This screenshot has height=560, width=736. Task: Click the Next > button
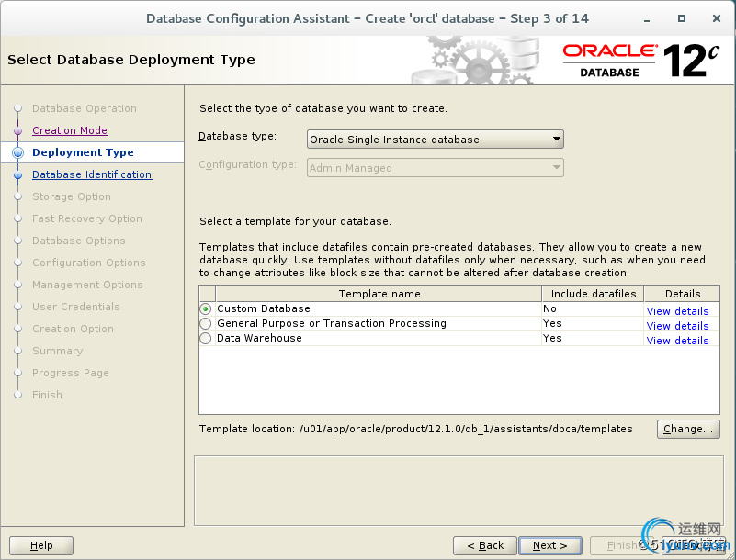click(550, 545)
